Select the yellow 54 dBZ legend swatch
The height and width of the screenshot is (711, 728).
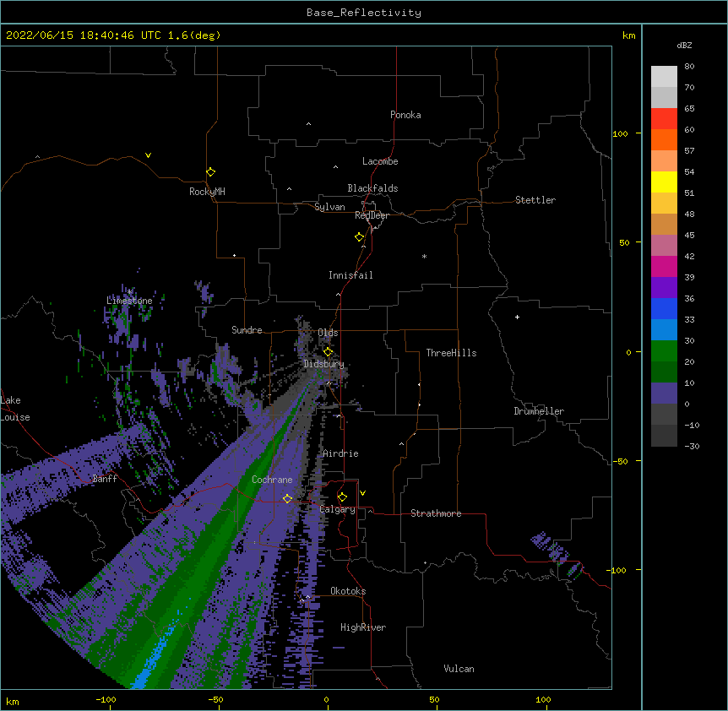pos(664,182)
